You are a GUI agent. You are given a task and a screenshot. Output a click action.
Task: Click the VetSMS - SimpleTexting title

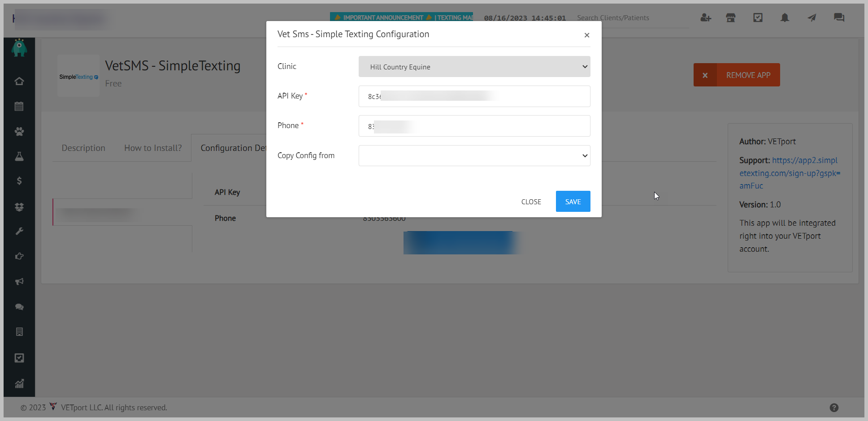click(x=173, y=66)
